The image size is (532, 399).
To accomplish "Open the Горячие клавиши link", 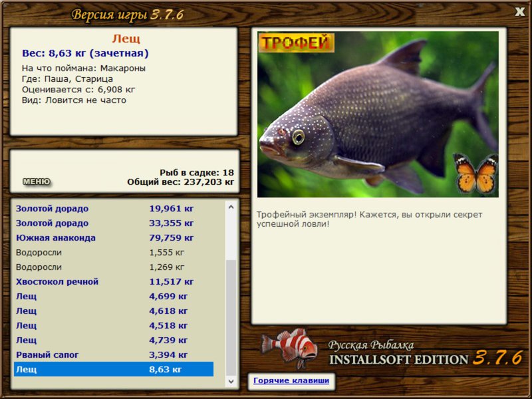I will tap(291, 380).
